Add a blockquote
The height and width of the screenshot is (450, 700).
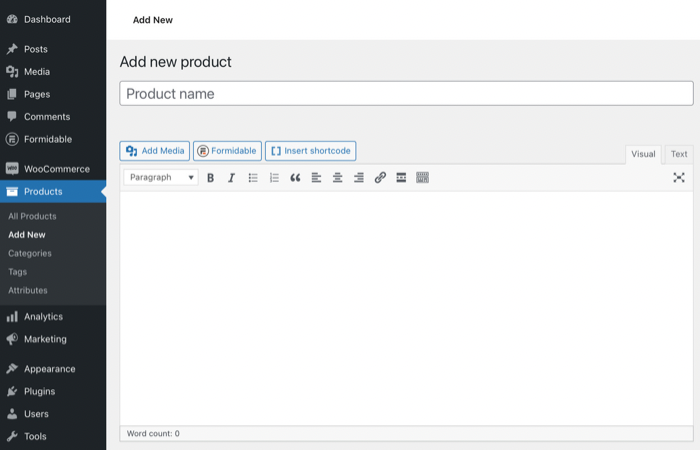pos(295,178)
